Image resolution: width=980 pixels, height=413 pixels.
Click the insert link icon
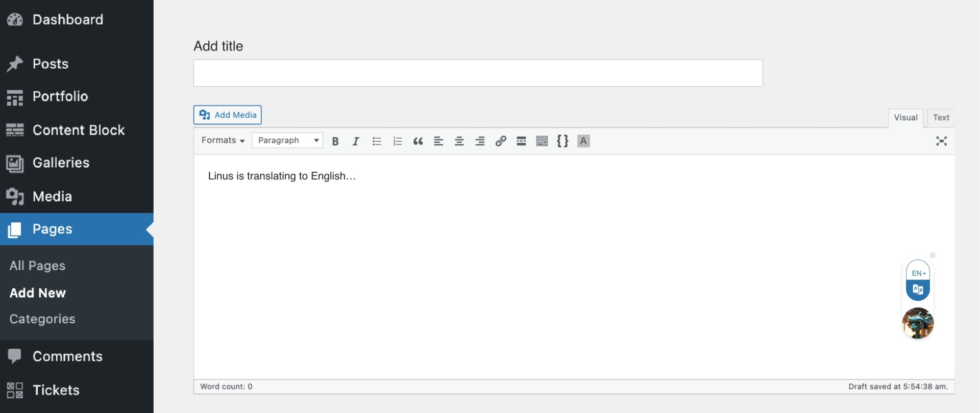coord(501,141)
